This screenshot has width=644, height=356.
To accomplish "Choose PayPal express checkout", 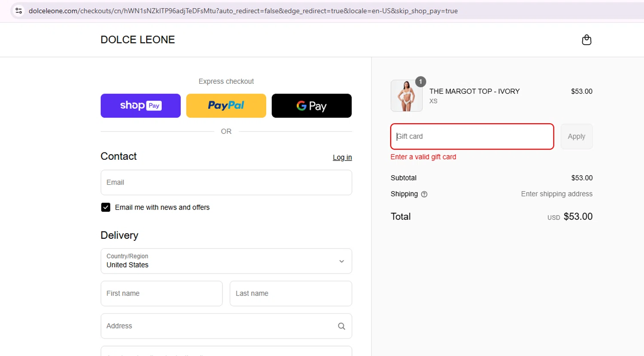I will [x=226, y=106].
